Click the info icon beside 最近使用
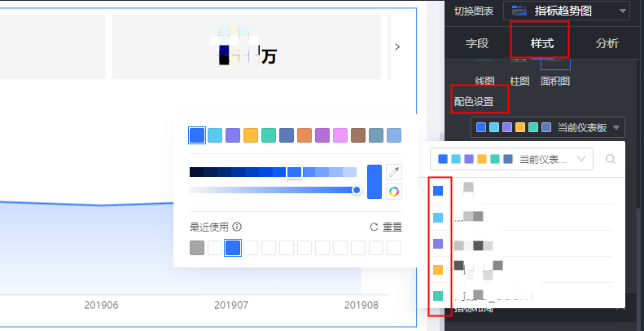The image size is (644, 331). 237,227
